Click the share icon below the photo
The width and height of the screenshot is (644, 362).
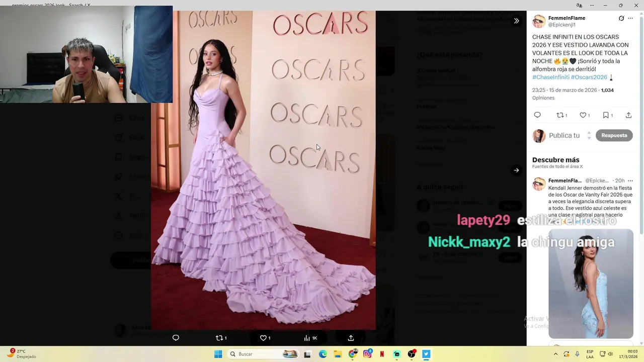pos(351,338)
